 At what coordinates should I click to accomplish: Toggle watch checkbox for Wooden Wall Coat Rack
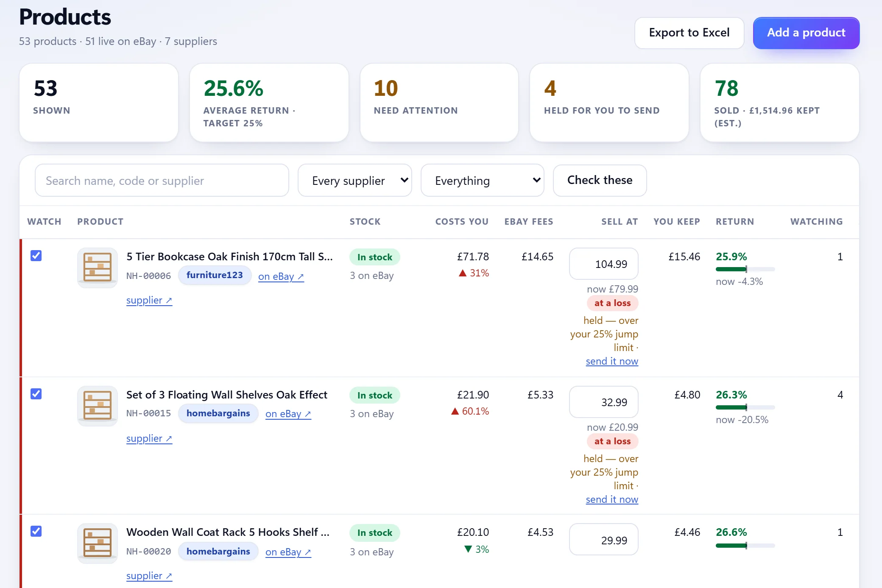[36, 531]
